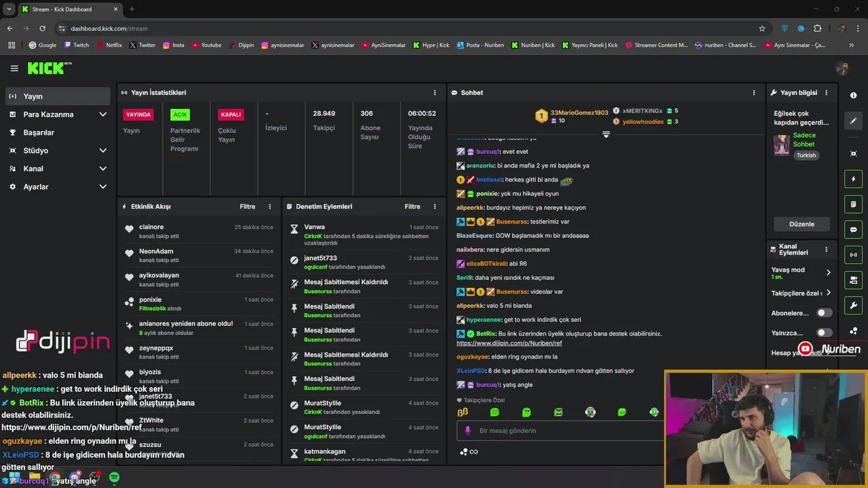Click clainore in the activity feed
The width and height of the screenshot is (868, 488).
(151, 227)
